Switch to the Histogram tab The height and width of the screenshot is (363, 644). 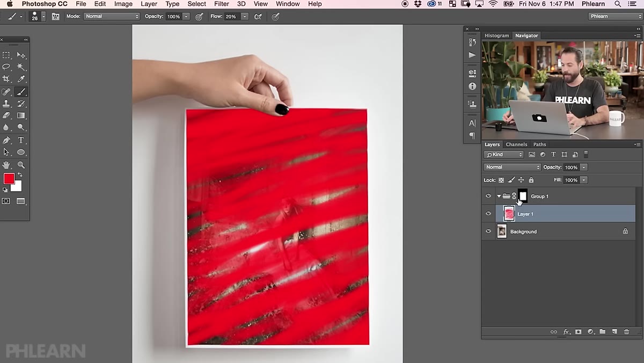496,35
